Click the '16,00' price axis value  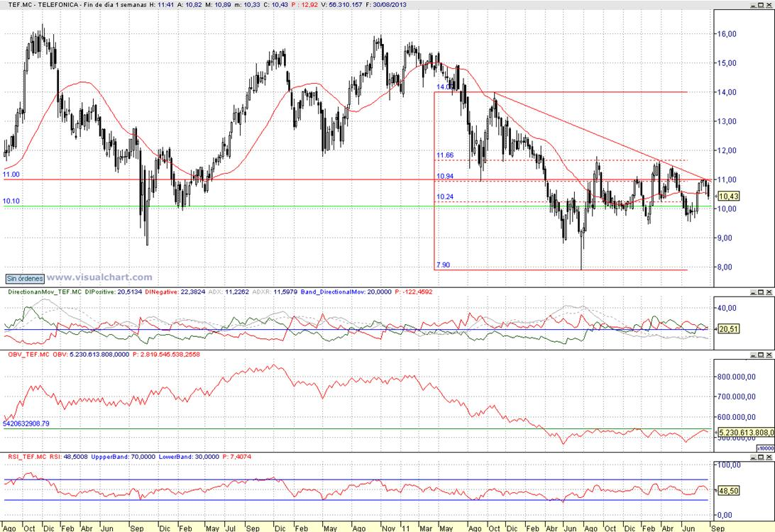[x=727, y=33]
